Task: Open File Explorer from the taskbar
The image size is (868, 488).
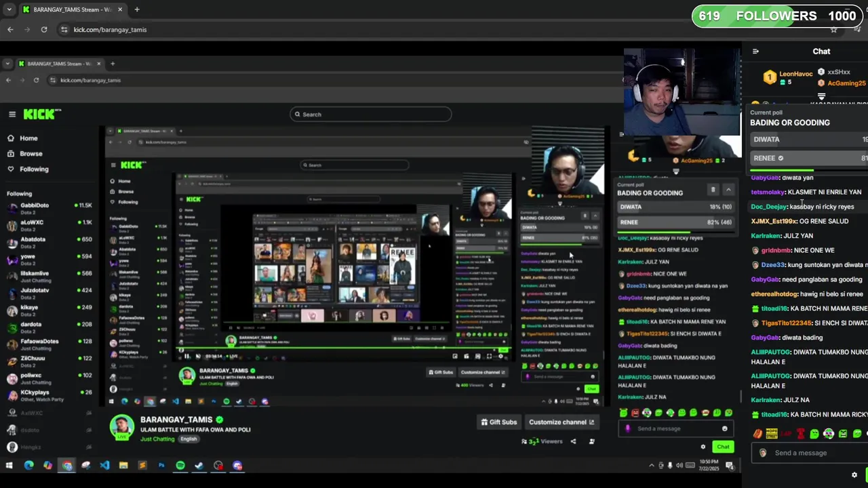Action: pyautogui.click(x=123, y=466)
